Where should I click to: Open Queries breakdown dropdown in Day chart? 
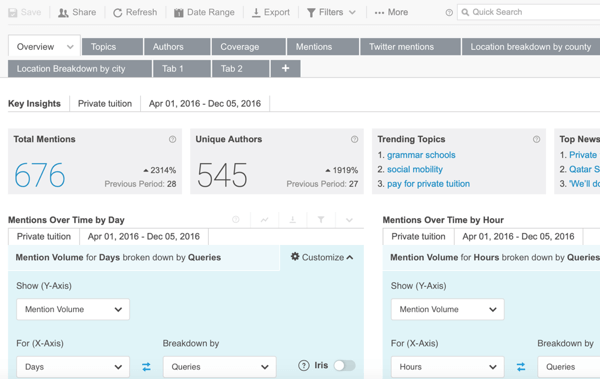point(220,367)
